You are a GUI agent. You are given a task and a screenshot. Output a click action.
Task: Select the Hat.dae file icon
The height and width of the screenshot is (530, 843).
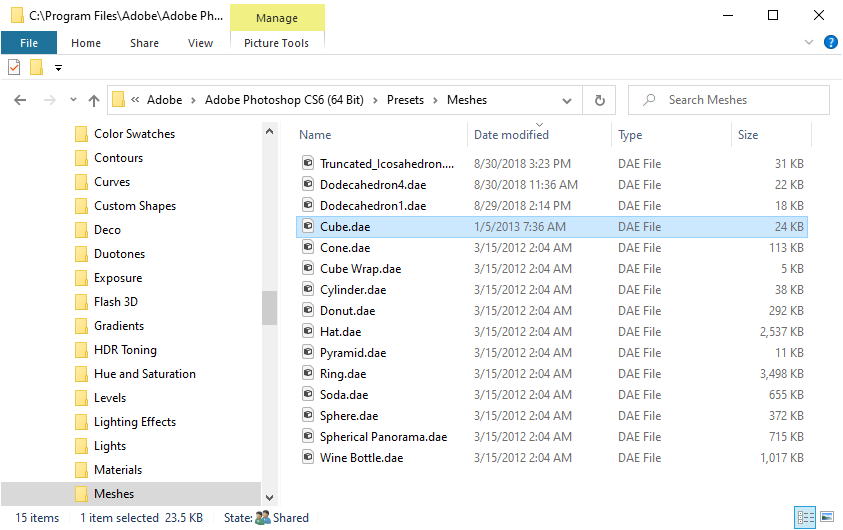tap(308, 331)
